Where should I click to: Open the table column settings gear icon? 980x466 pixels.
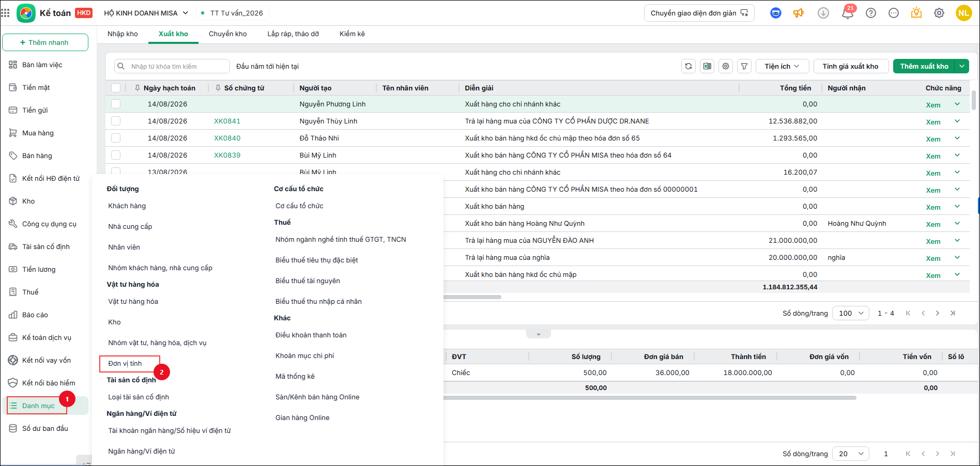(x=726, y=66)
